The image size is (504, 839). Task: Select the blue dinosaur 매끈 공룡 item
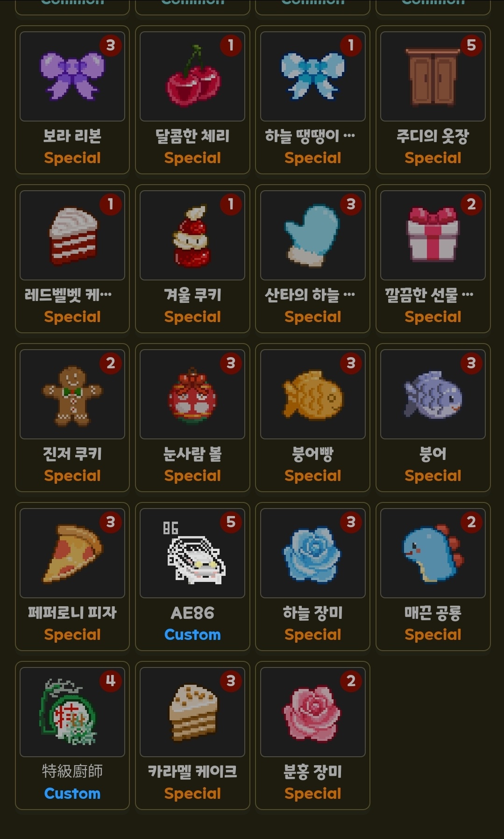click(433, 576)
